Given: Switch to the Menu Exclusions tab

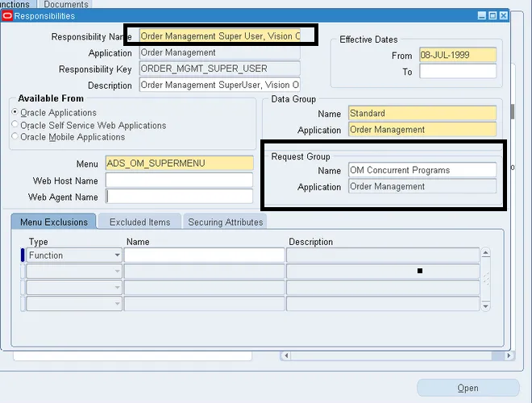Looking at the screenshot, I should tap(54, 222).
